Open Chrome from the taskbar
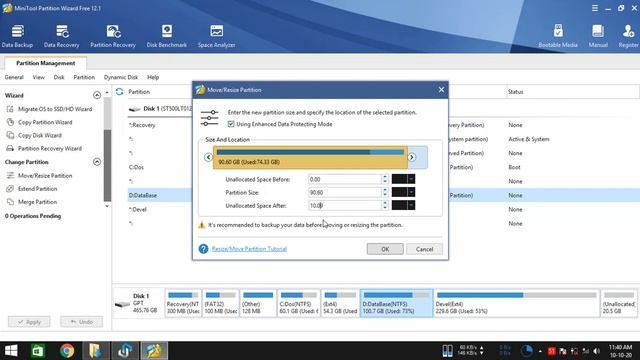 coord(67,351)
